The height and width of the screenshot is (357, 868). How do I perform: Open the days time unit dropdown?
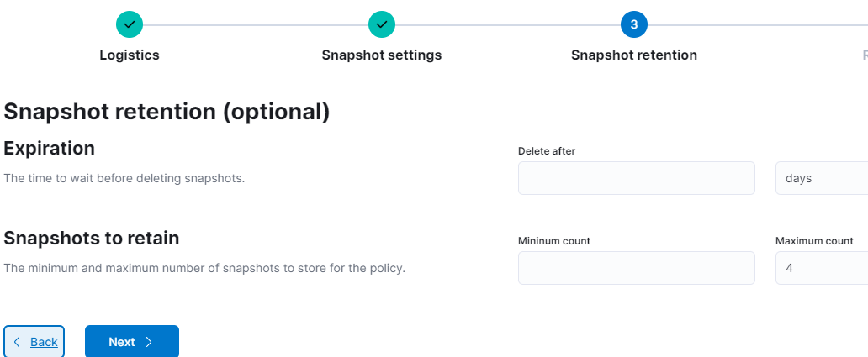coord(821,178)
